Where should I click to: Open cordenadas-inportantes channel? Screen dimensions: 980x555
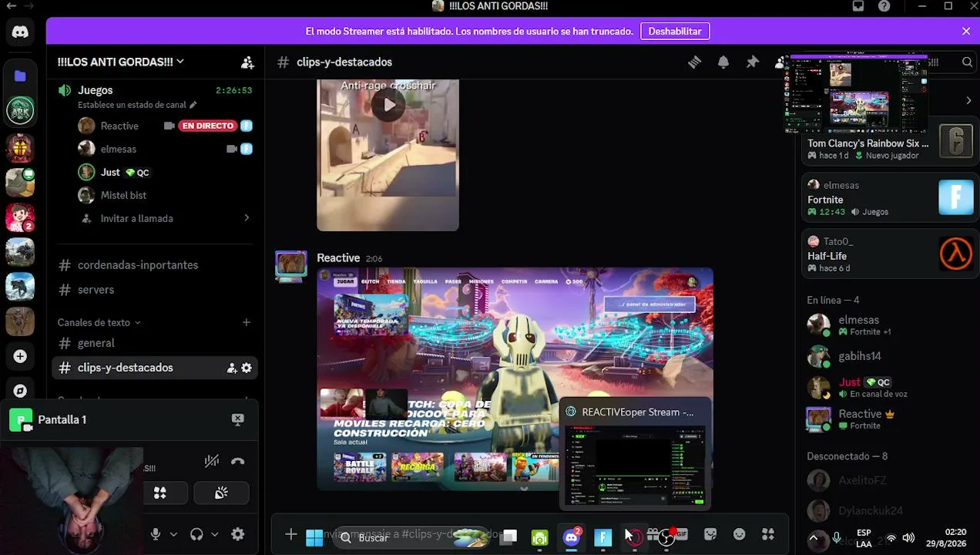[155, 265]
